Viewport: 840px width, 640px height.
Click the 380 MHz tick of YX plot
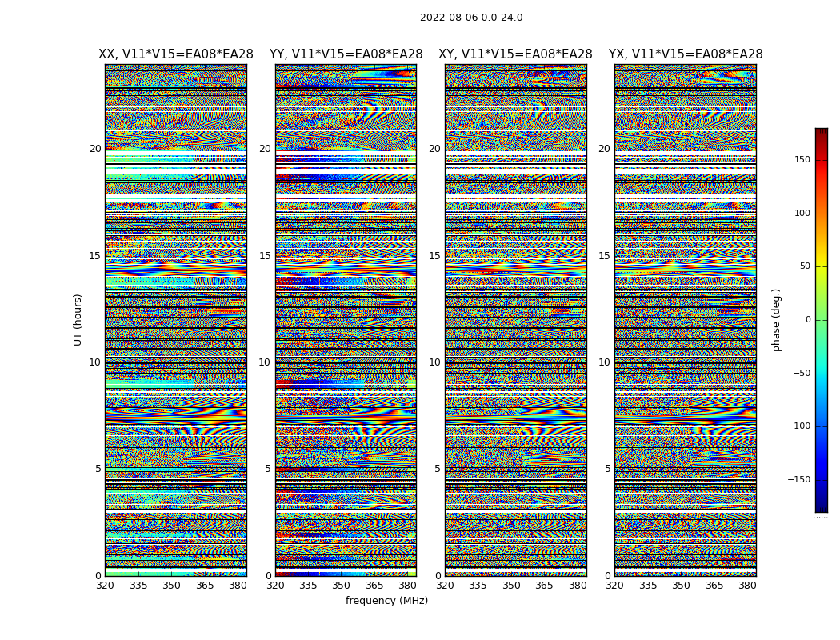(x=747, y=586)
